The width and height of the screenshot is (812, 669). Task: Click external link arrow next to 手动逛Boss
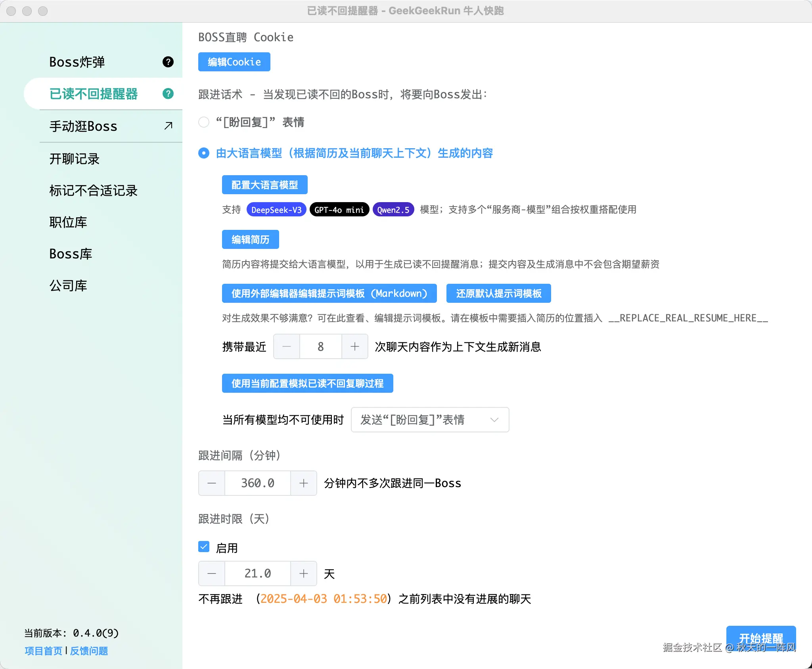(167, 126)
